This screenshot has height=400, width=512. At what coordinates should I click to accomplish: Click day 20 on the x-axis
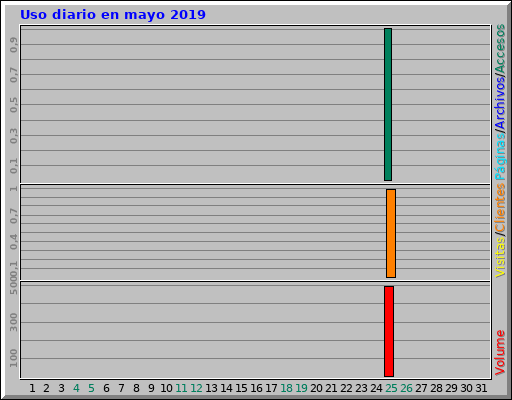(x=316, y=388)
